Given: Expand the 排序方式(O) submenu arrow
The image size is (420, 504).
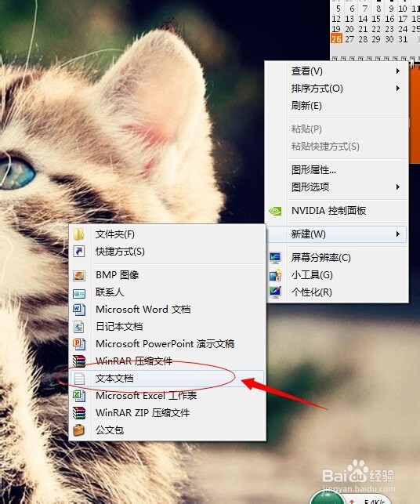Looking at the screenshot, I should [x=398, y=89].
